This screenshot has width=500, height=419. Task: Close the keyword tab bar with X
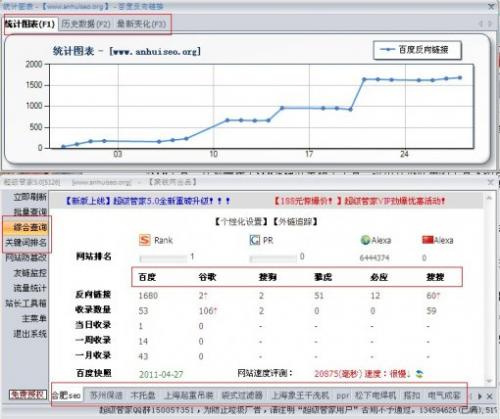coord(489,396)
